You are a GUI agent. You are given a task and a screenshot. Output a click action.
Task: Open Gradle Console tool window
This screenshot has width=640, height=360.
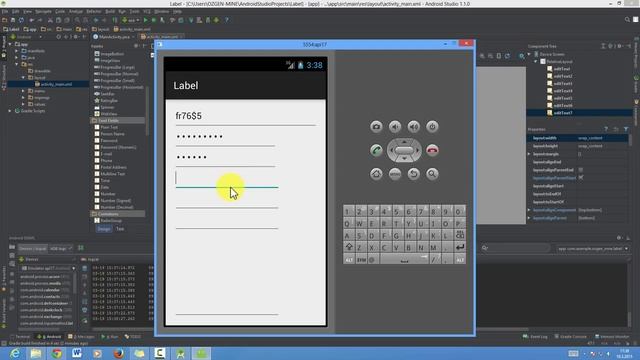point(571,337)
